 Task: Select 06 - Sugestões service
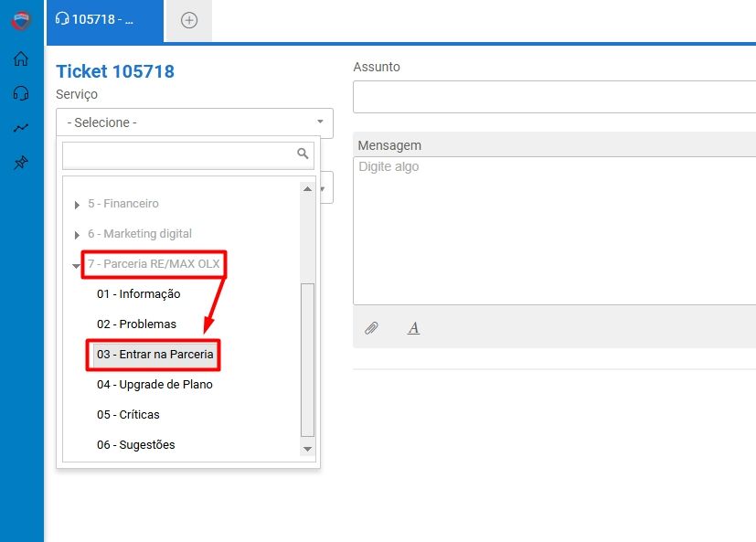tap(135, 444)
